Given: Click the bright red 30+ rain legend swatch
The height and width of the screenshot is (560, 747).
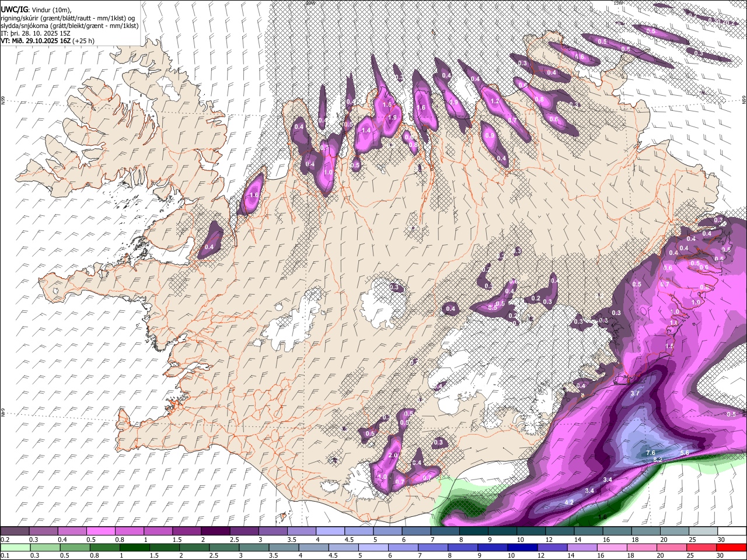Looking at the screenshot, I should click(x=731, y=547).
